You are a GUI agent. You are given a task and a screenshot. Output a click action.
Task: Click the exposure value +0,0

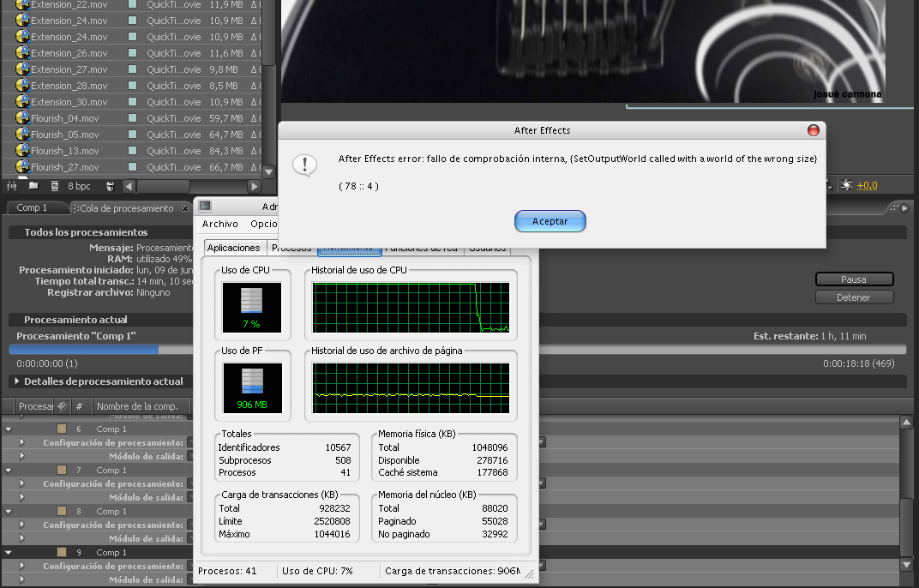[867, 185]
